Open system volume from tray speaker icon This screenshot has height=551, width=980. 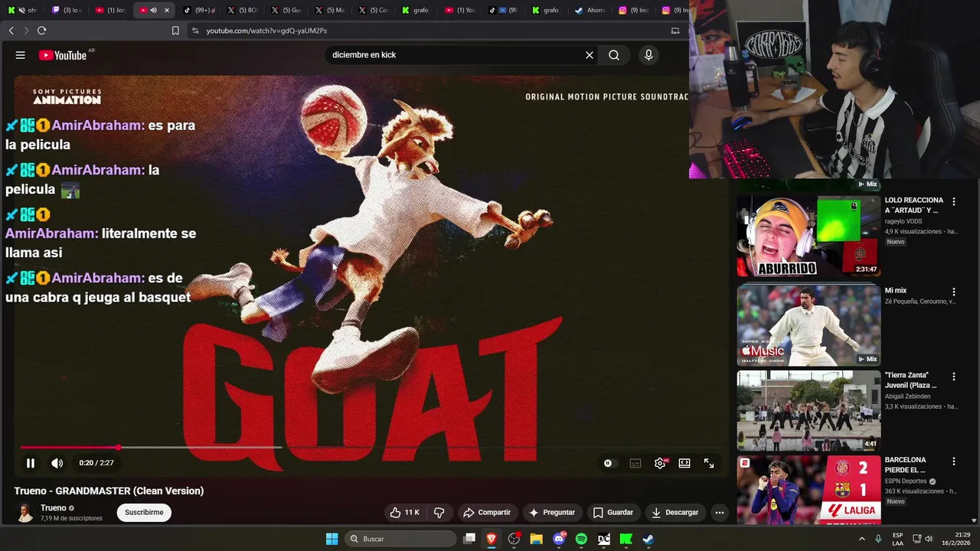(x=929, y=539)
